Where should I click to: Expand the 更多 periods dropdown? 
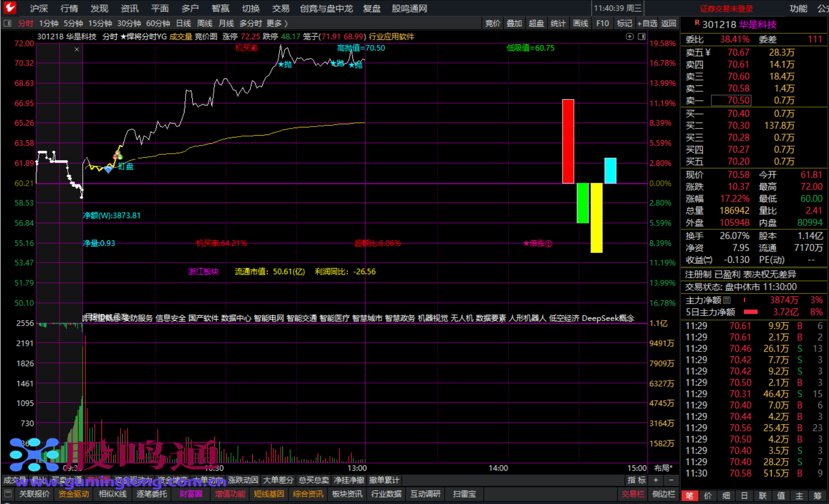coord(277,23)
